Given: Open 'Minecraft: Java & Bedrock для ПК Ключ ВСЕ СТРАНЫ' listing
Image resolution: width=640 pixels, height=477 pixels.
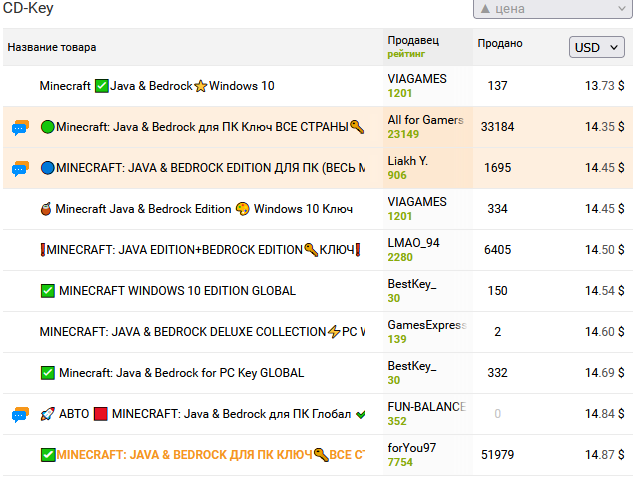Looking at the screenshot, I should [202, 127].
